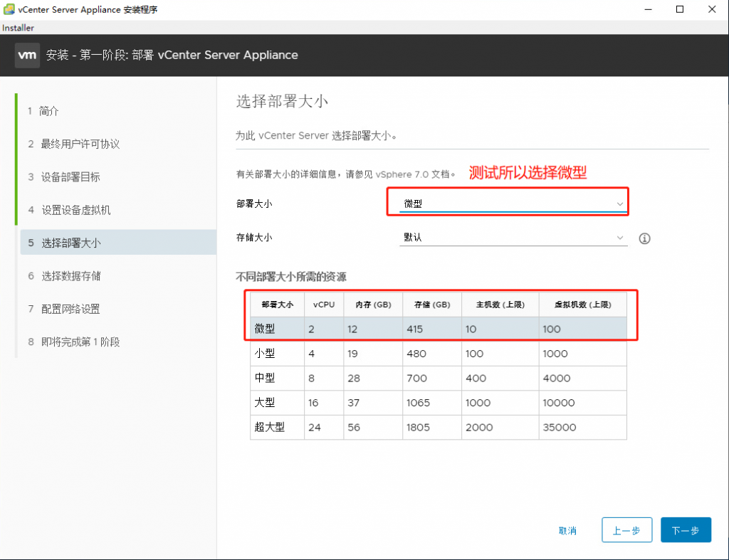Click the 10000 VM count cell
The width and height of the screenshot is (729, 560).
tap(558, 403)
